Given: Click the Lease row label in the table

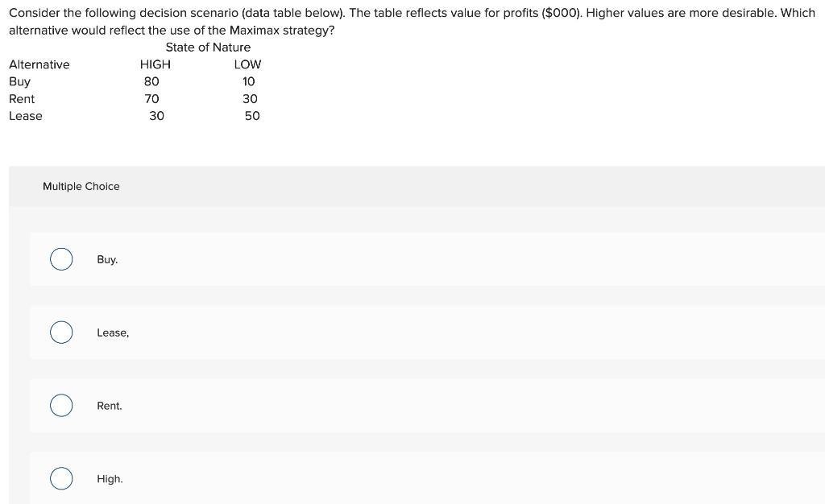Looking at the screenshot, I should (26, 115).
